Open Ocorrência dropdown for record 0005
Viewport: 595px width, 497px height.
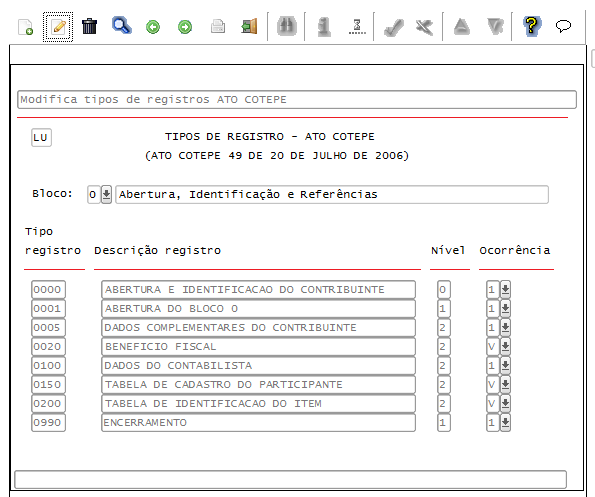505,327
